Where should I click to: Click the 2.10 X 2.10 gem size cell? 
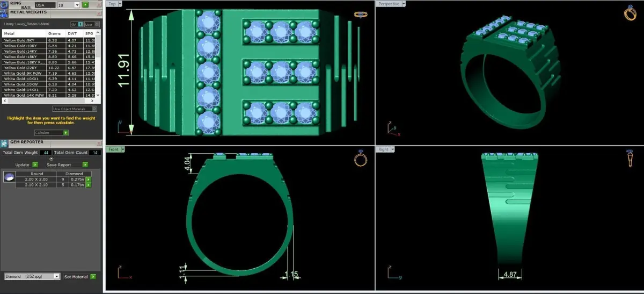(36, 185)
